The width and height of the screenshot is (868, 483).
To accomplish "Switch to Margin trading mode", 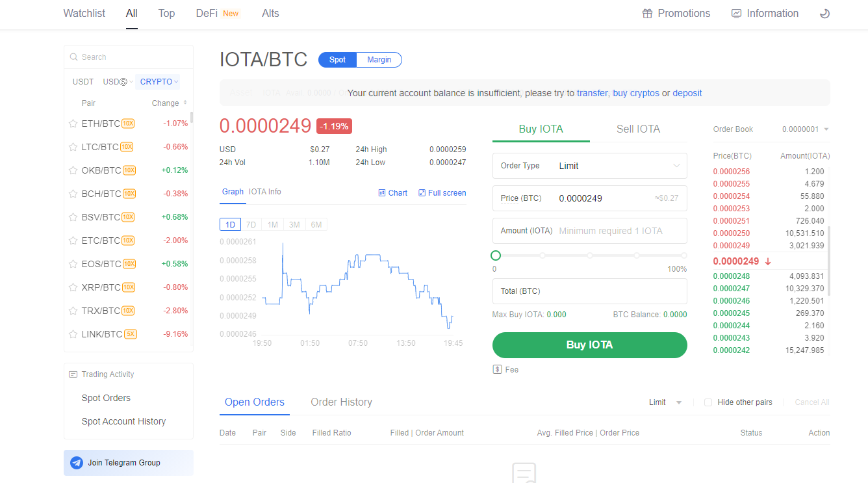I will 379,60.
